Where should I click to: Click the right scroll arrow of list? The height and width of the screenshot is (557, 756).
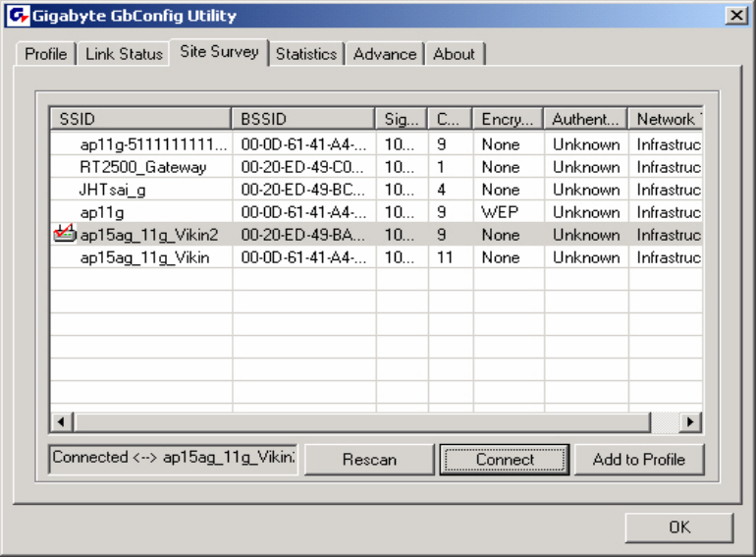pos(690,422)
